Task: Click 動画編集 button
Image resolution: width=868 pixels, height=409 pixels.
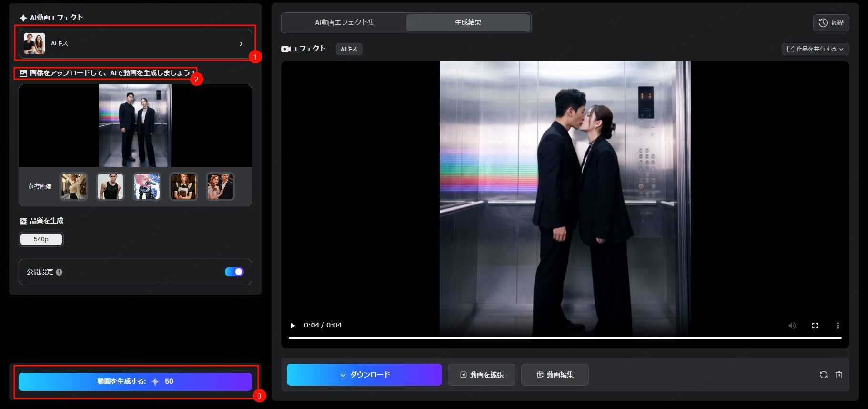Action: click(555, 375)
